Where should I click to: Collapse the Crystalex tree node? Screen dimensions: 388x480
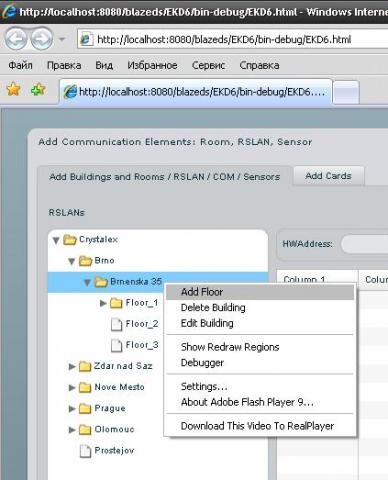pos(56,240)
